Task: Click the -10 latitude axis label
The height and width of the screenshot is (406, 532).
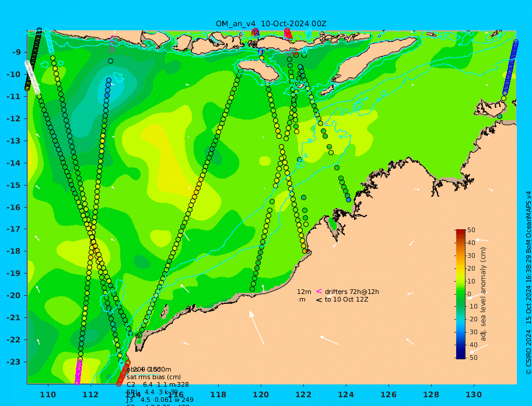Action: pos(13,74)
